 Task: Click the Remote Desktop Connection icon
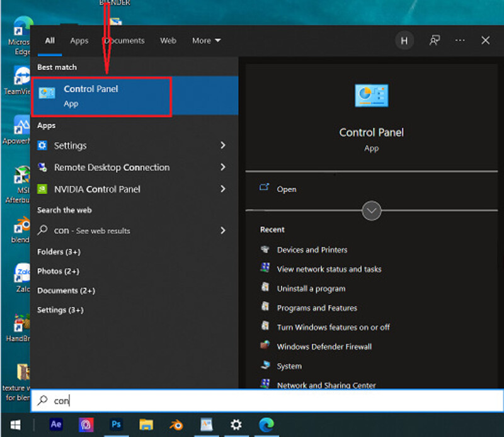(42, 167)
